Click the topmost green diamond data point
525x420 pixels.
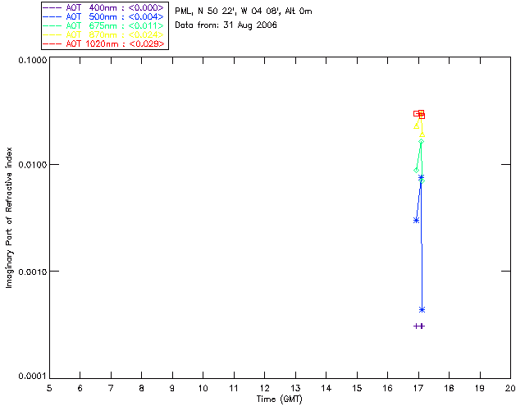421,142
